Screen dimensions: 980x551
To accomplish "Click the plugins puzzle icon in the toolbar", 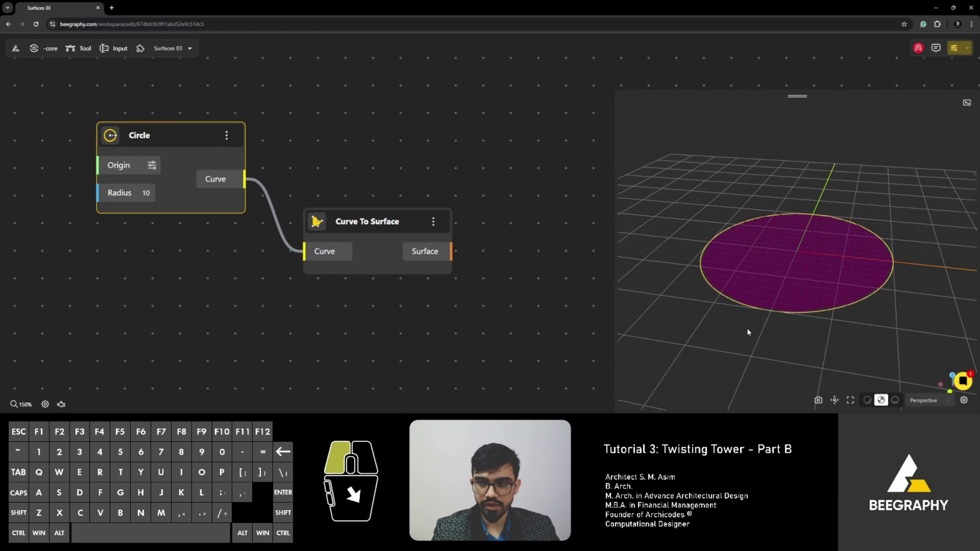I will pyautogui.click(x=140, y=48).
